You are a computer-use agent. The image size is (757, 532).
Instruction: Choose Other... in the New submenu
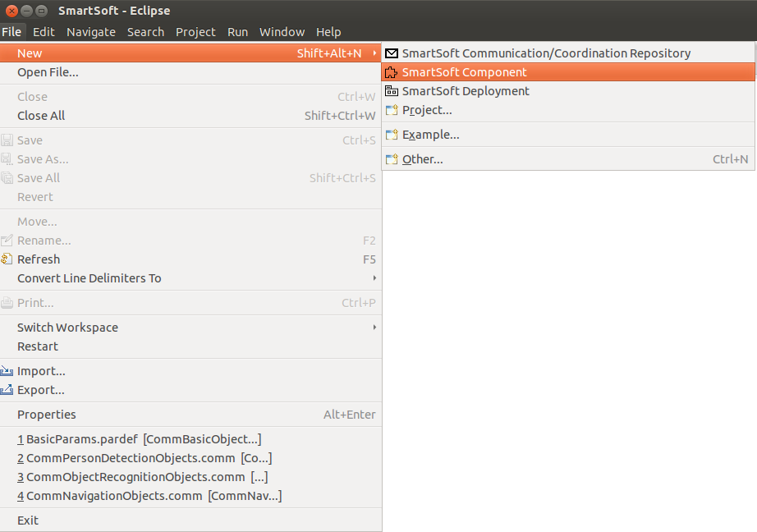point(568,158)
